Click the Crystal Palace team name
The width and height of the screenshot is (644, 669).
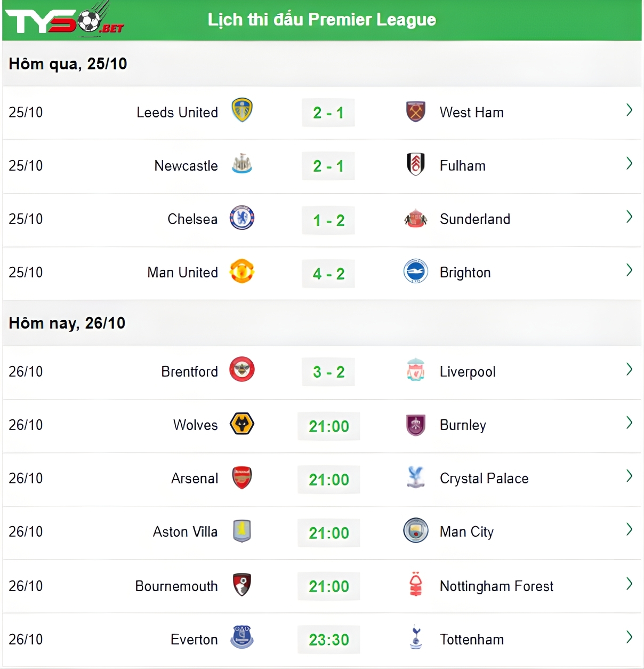pyautogui.click(x=484, y=479)
